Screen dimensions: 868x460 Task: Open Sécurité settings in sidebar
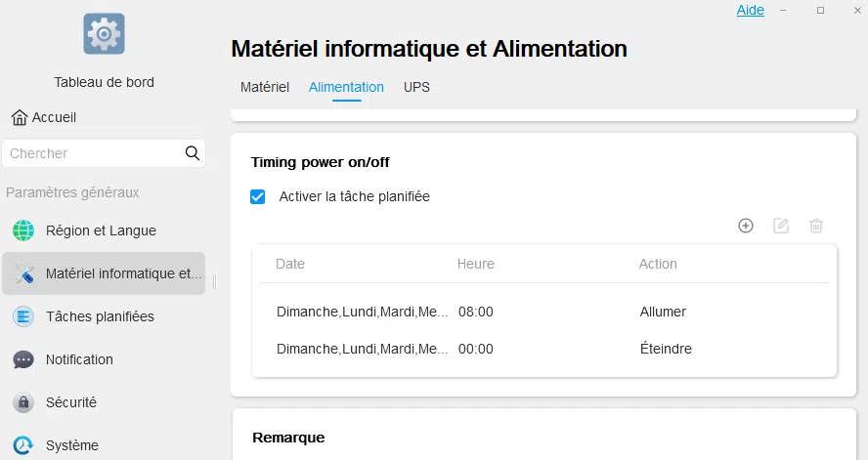point(71,402)
